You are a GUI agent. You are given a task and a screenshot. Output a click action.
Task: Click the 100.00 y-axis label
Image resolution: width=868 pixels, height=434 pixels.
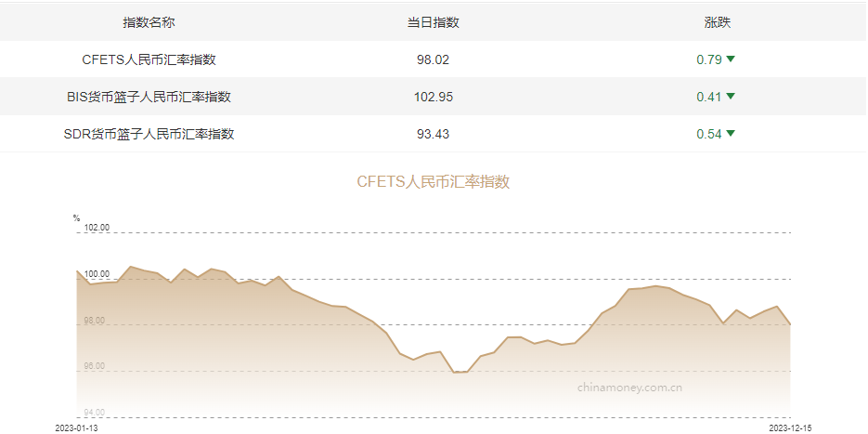tap(97, 274)
